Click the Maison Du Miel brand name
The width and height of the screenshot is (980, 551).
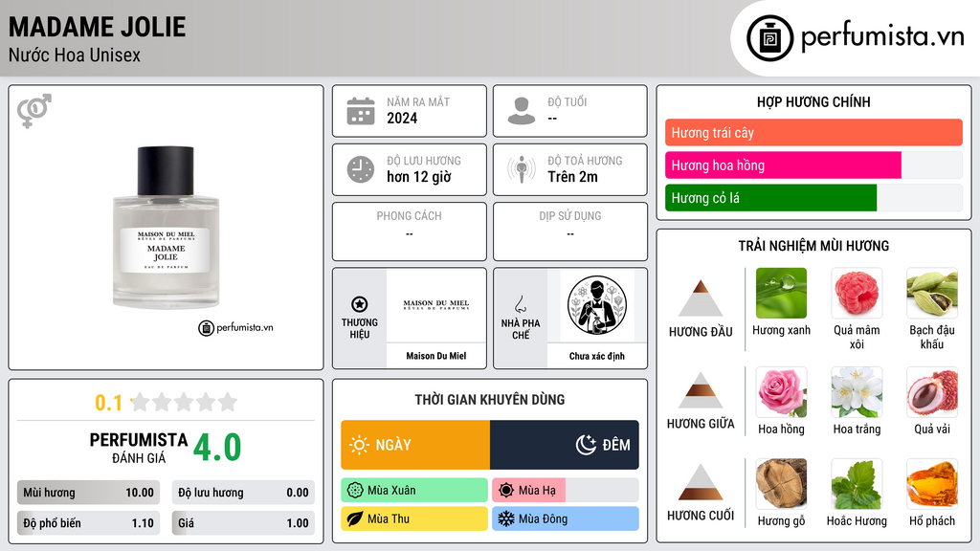coord(436,356)
